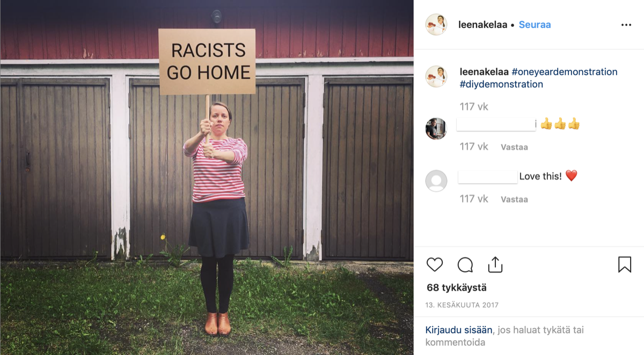Reply to the thumbs-up comment with Vastaa
The height and width of the screenshot is (355, 644).
[514, 147]
